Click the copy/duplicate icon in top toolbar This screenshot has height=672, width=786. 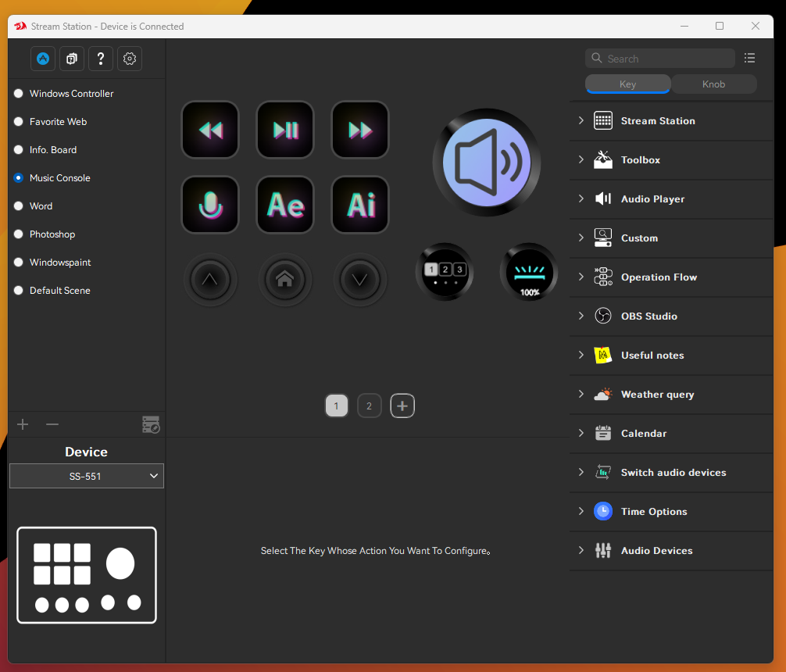coord(72,59)
